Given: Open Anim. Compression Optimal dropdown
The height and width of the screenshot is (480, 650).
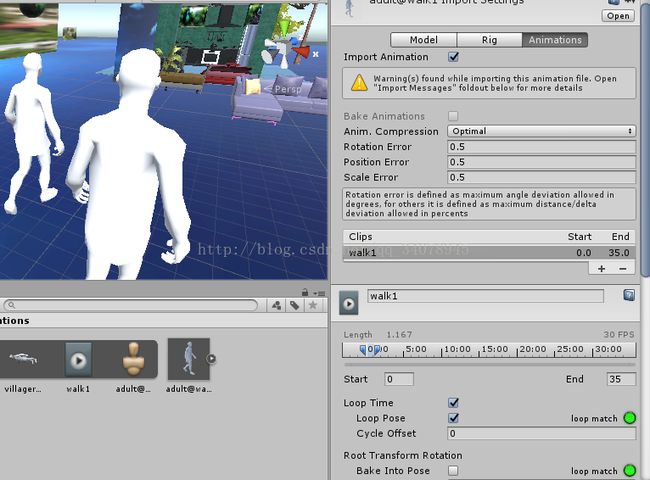Looking at the screenshot, I should [x=541, y=131].
